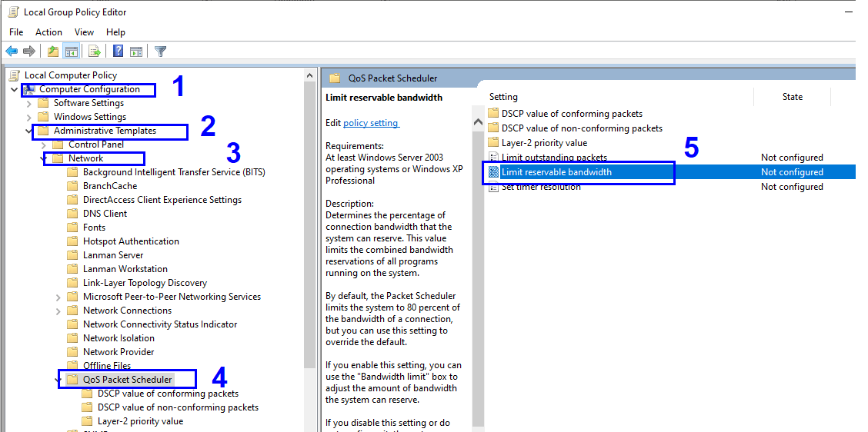Click the Filter funnel toolbar icon

[161, 52]
